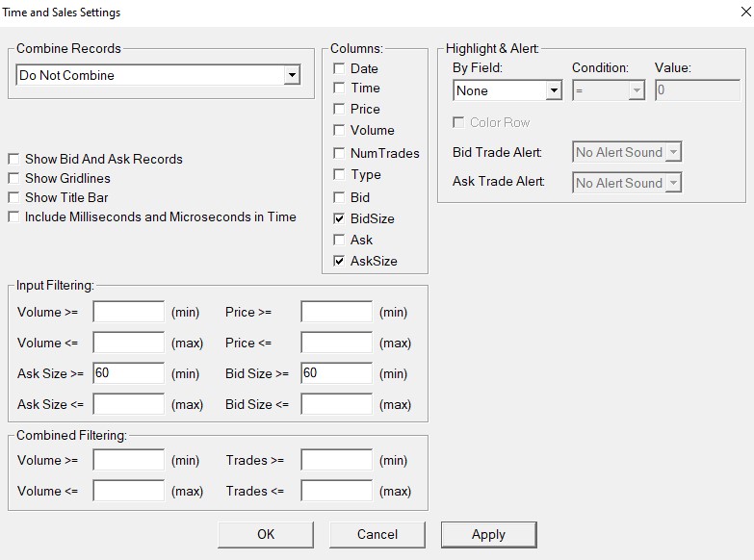Tick the Ask column checkbox
This screenshot has width=754, height=560.
(339, 240)
